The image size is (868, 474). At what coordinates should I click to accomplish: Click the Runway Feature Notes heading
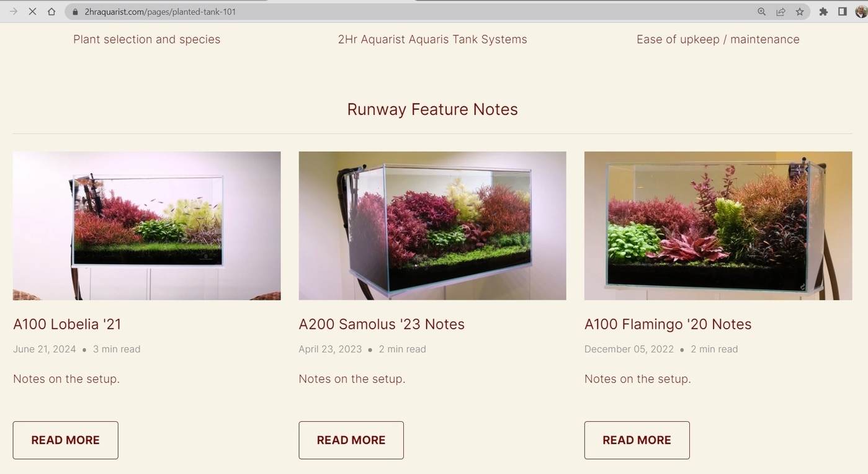click(x=432, y=109)
